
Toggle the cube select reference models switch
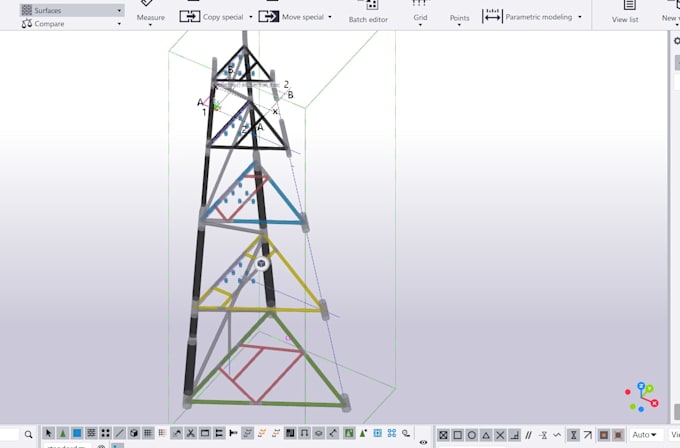[134, 433]
